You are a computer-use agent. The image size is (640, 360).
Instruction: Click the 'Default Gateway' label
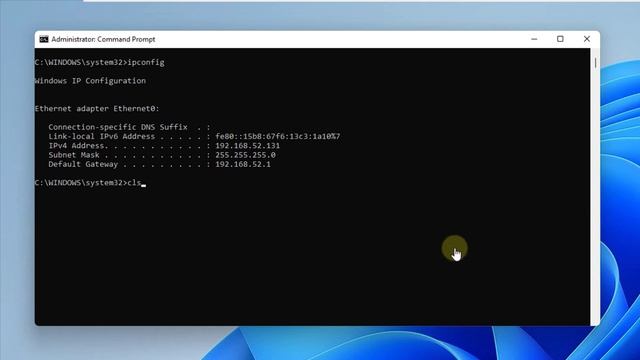83,164
